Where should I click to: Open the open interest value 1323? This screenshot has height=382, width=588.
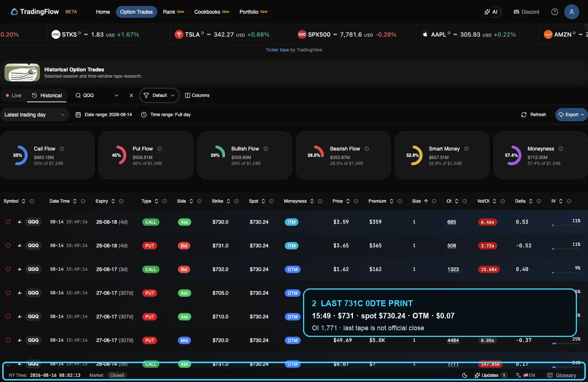tap(453, 269)
